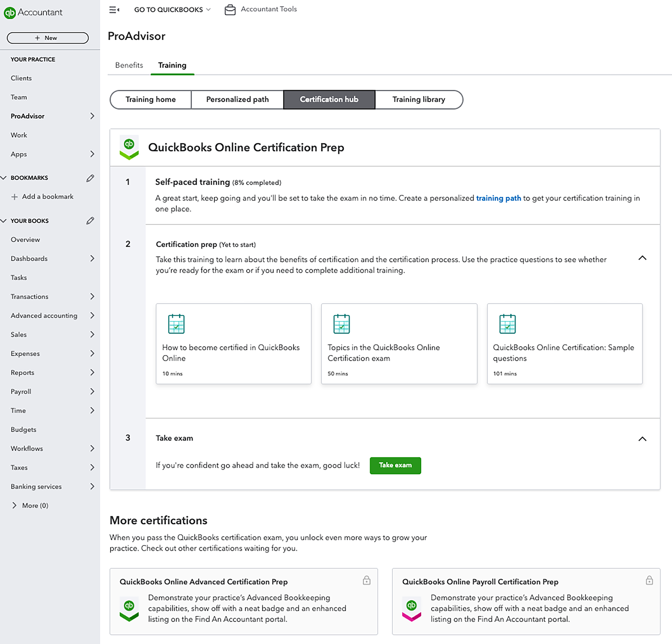Viewport: 672px width, 644px height.
Task: Open Training home segment
Action: tap(150, 100)
